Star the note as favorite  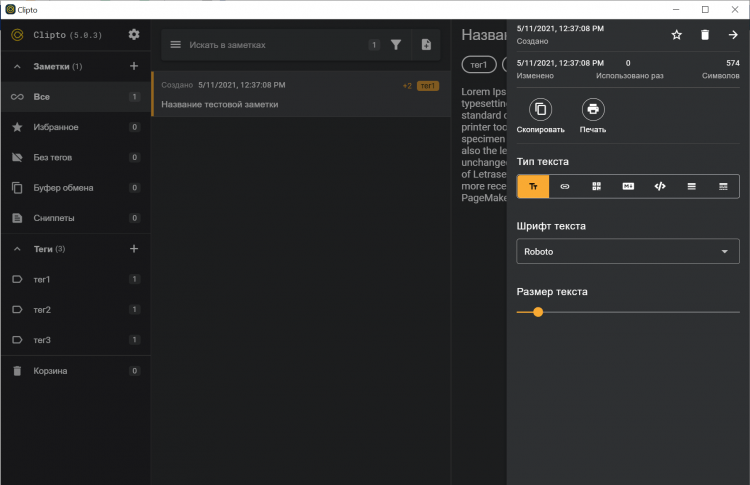tap(676, 35)
